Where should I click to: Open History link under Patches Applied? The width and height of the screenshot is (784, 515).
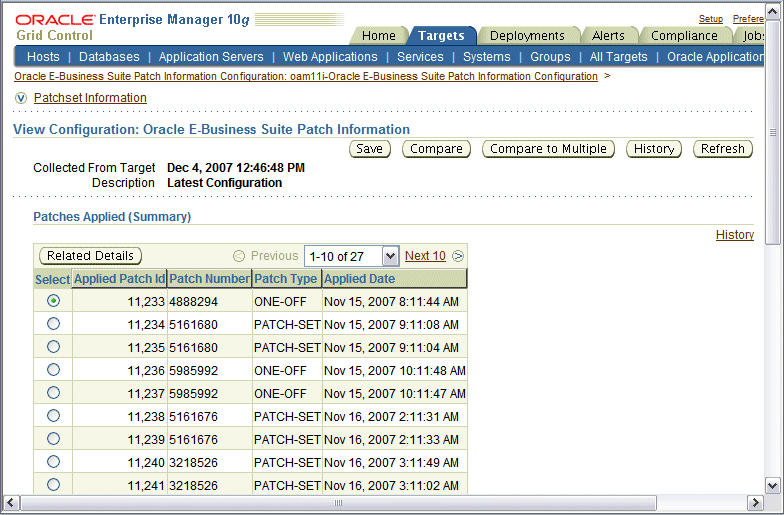pos(734,234)
